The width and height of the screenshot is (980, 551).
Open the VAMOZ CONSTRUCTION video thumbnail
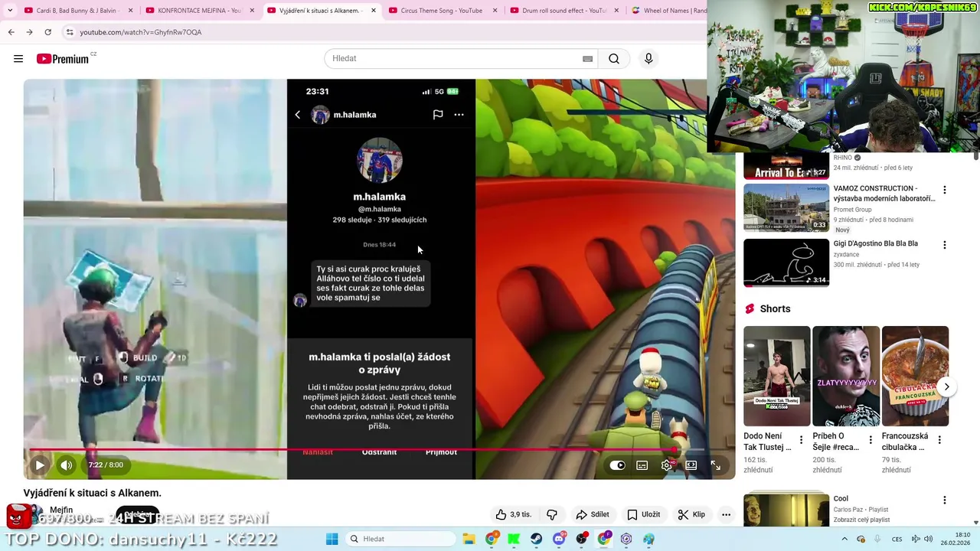786,207
